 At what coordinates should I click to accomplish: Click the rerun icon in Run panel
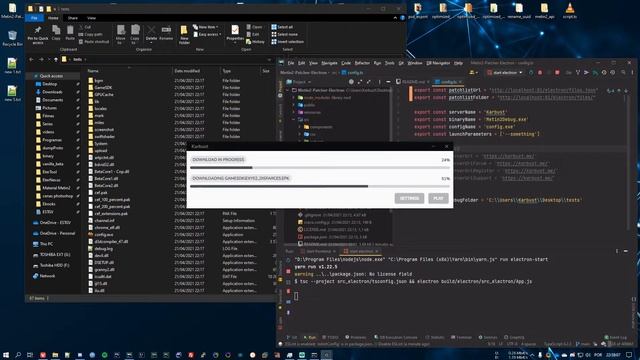coord(289,260)
